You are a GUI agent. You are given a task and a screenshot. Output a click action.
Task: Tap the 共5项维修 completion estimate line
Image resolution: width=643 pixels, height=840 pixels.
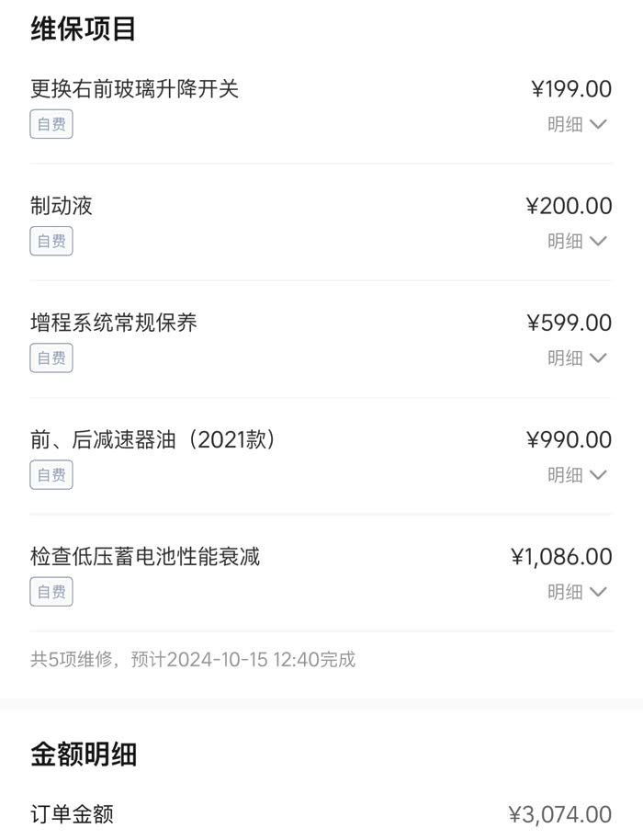(193, 659)
